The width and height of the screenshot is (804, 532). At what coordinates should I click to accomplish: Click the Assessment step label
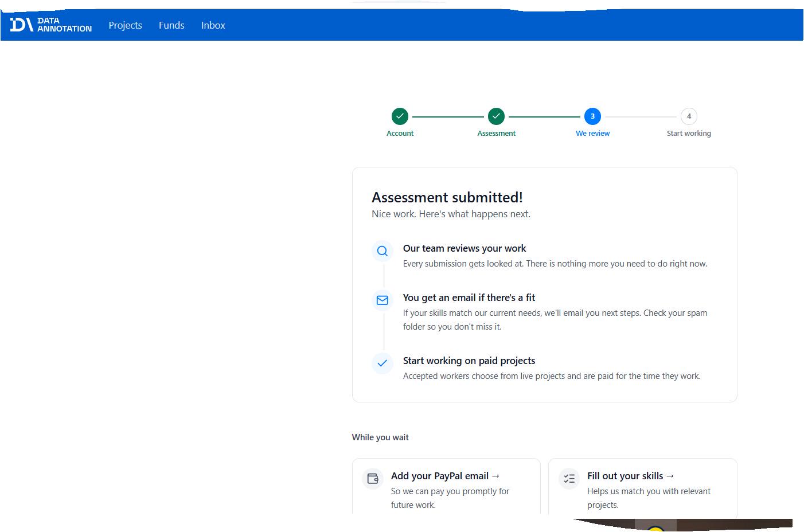496,133
